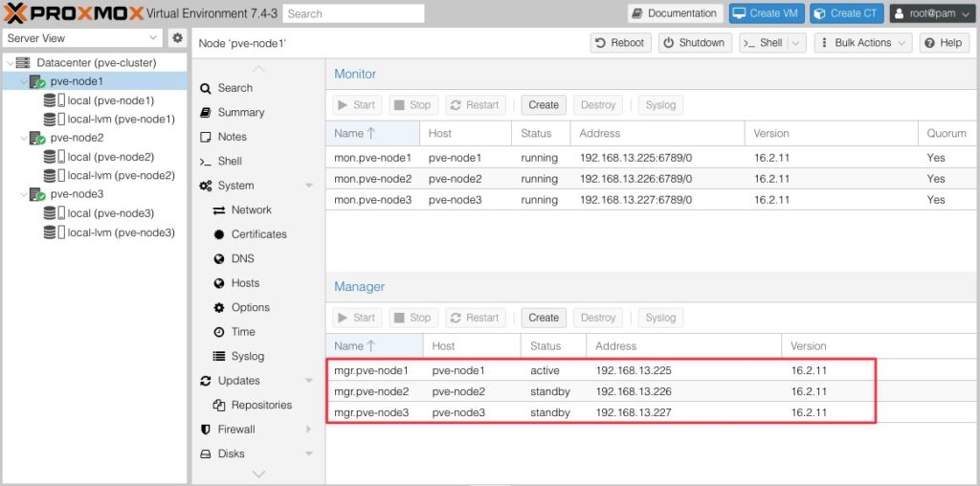Open the Documentation button

(675, 13)
